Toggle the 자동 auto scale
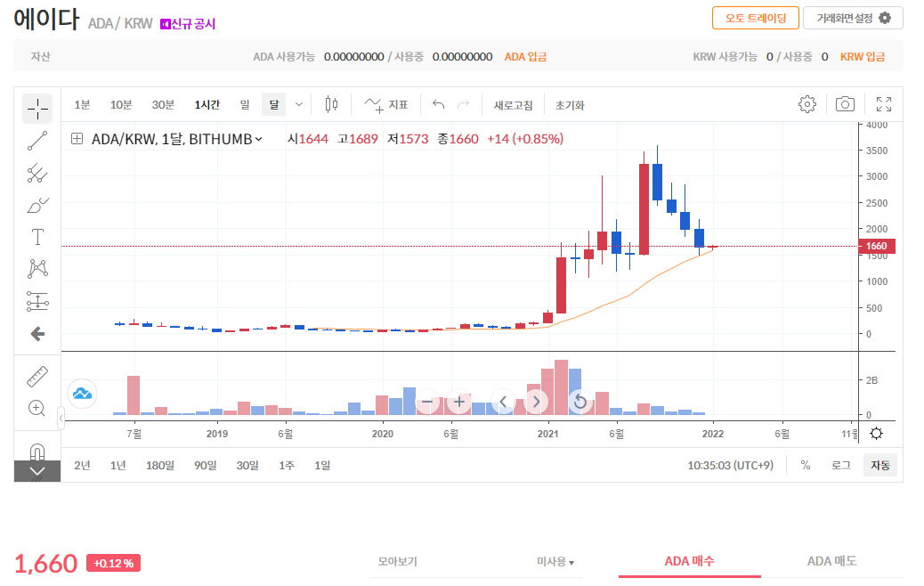The height and width of the screenshot is (586, 924). (x=880, y=465)
